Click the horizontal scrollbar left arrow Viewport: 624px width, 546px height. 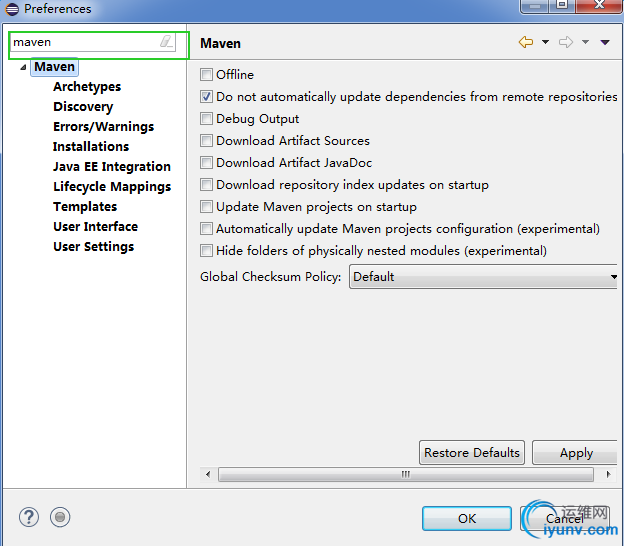(x=208, y=474)
